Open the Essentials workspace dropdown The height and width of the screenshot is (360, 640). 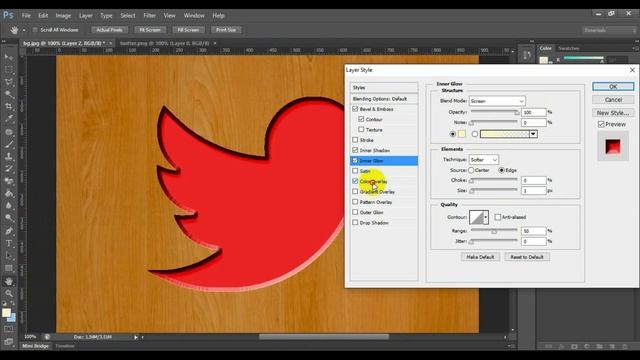pos(609,30)
